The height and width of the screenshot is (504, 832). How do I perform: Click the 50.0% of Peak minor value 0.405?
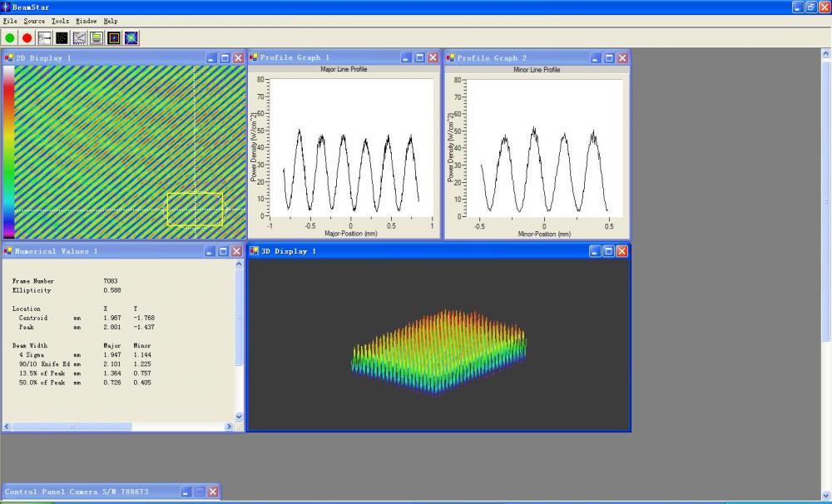(x=142, y=382)
